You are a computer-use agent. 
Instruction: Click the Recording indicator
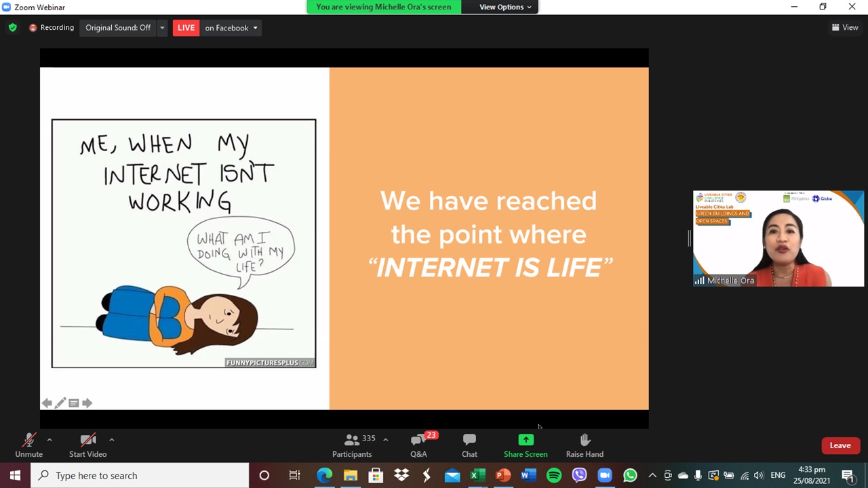(x=52, y=28)
